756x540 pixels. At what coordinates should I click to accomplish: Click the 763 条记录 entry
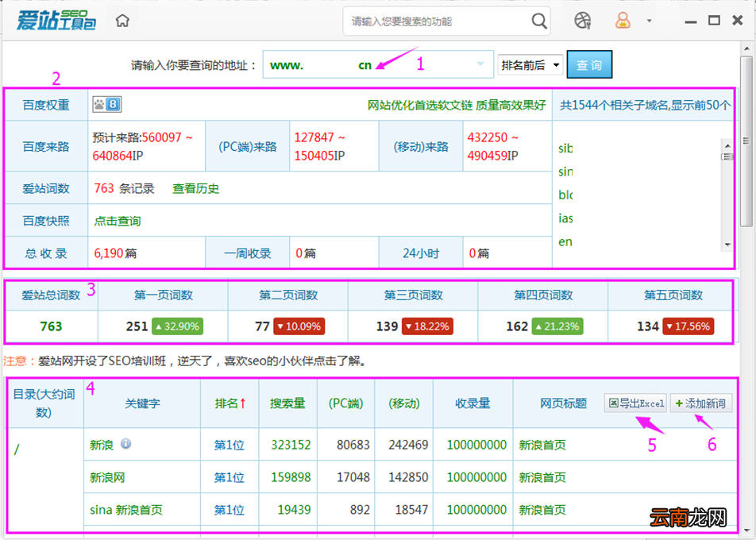124,188
